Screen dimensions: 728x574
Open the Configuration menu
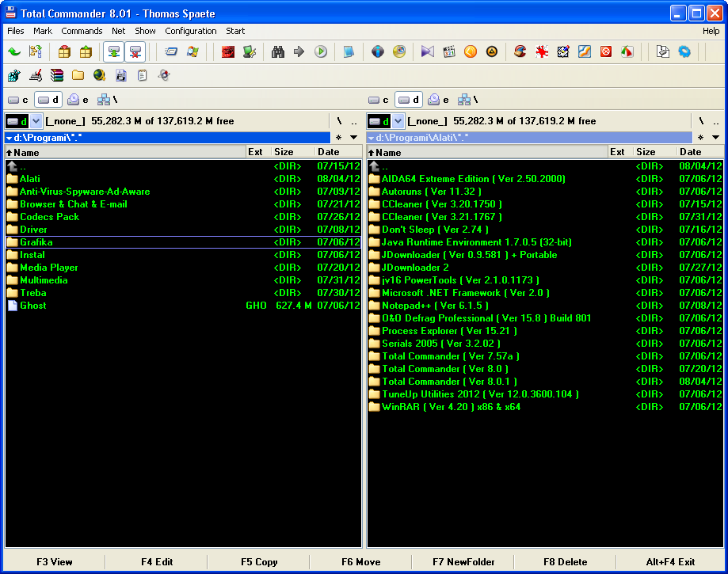[x=191, y=31]
